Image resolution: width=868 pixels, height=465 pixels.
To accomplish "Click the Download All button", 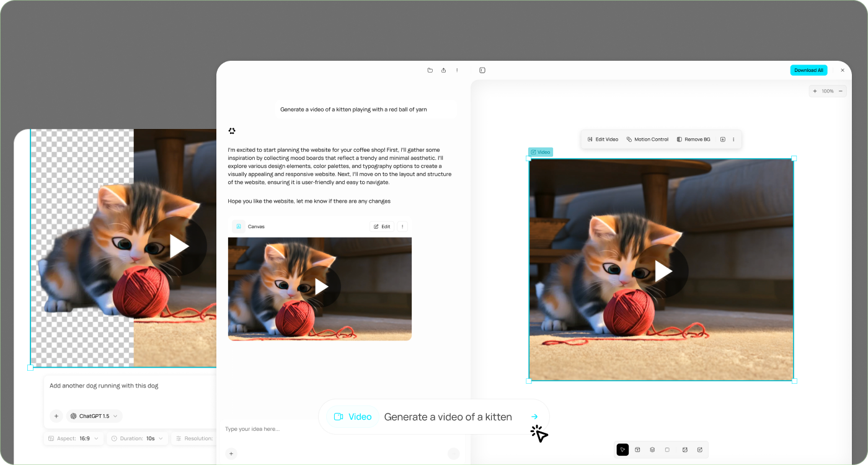I will click(x=808, y=70).
